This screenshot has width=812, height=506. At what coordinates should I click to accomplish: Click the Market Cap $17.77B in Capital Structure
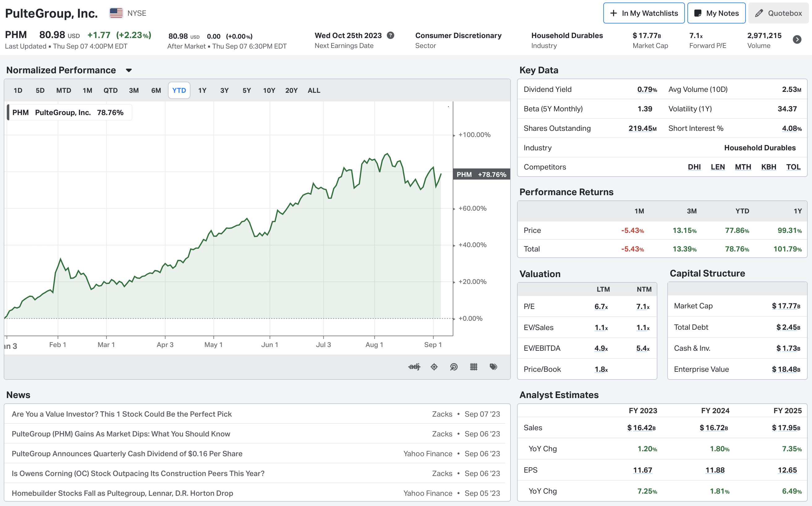(x=786, y=306)
